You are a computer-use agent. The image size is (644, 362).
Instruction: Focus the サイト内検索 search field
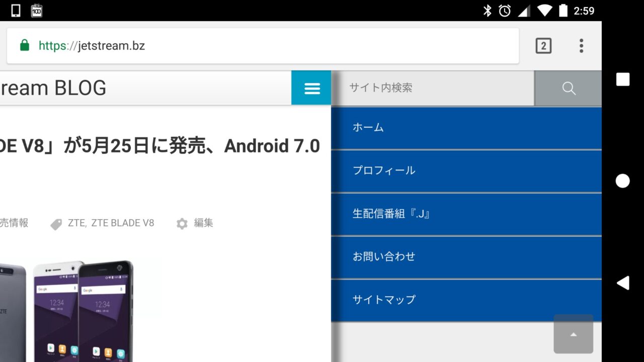click(433, 88)
